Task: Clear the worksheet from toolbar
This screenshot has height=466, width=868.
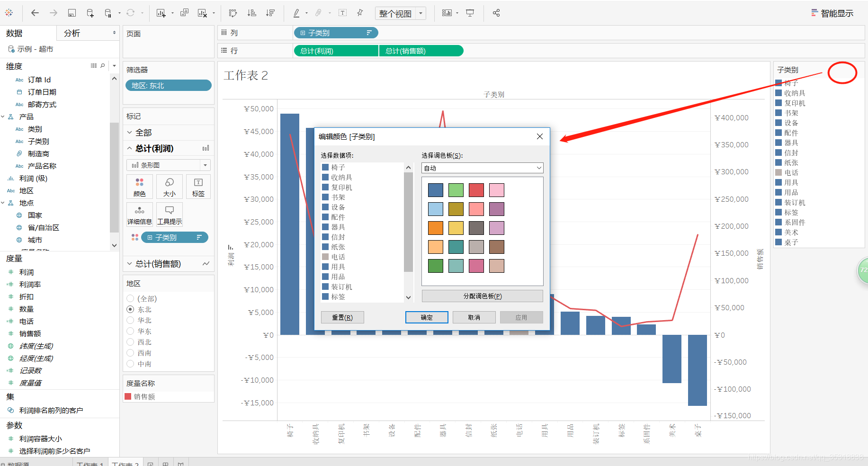Action: (202, 13)
